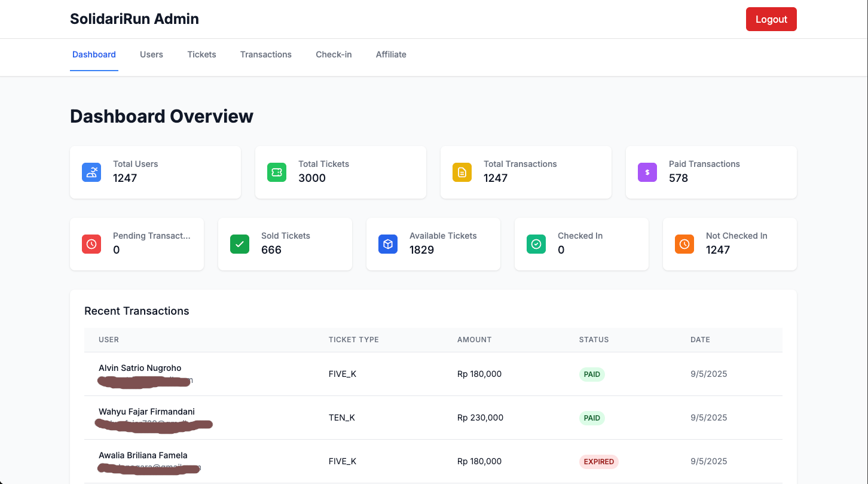
Task: Click the teal Checked In circle-check icon
Action: pos(536,244)
